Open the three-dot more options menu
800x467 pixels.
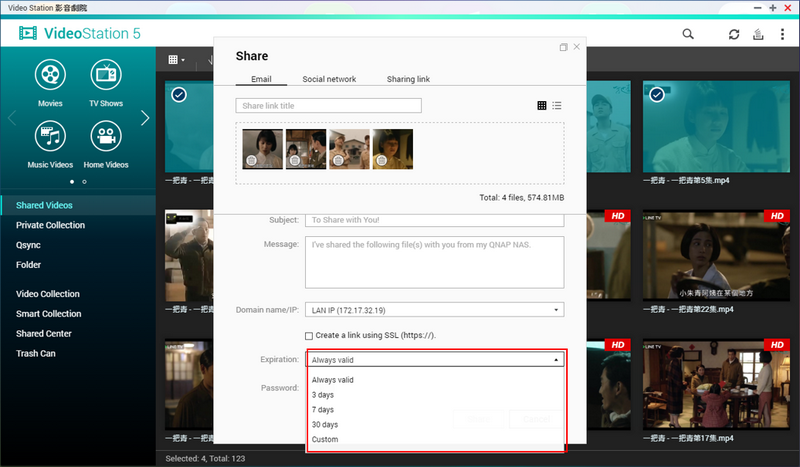[782, 34]
